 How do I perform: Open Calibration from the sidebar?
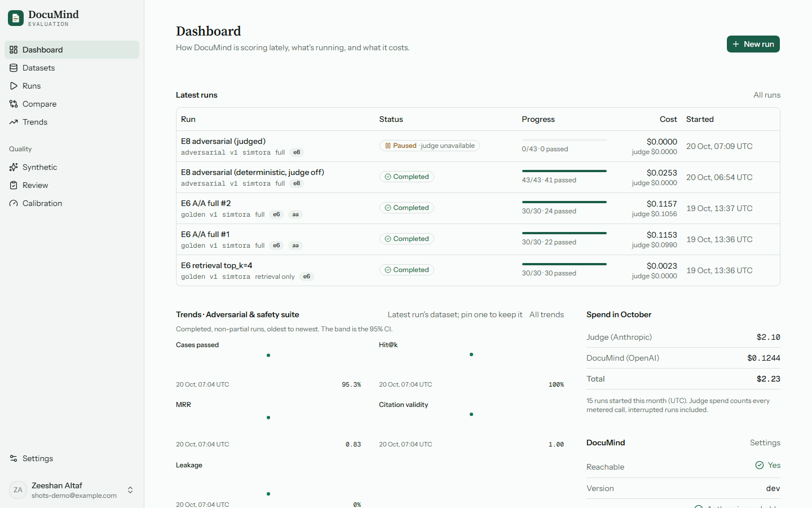pos(72,203)
